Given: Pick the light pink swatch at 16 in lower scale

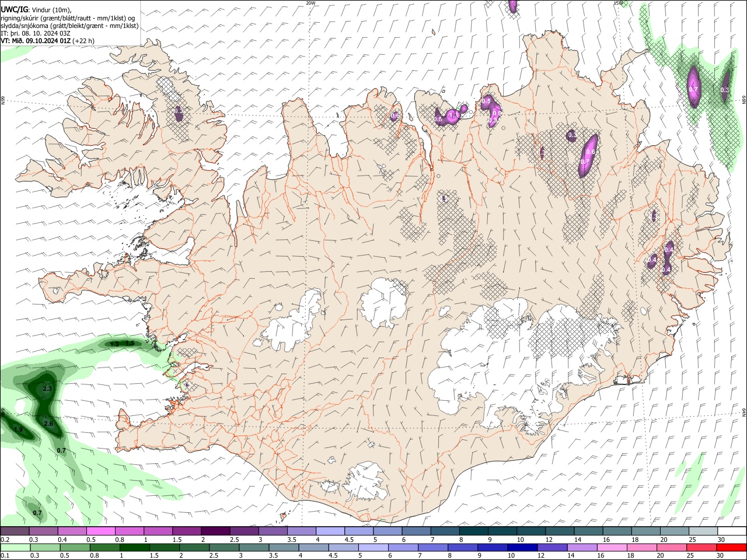Looking at the screenshot, I should point(612,548).
